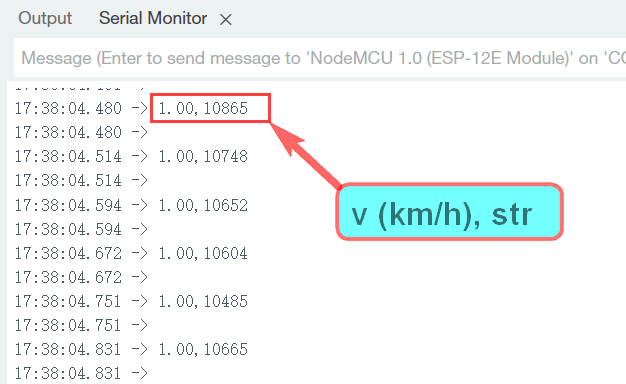
Task: Click the red annotation arrow shaft
Action: pyautogui.click(x=315, y=164)
